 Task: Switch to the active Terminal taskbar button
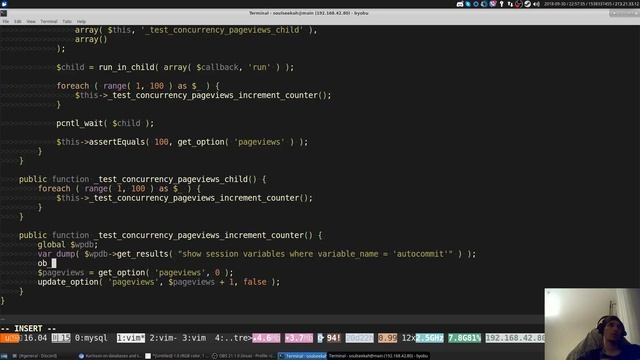[x=302, y=356]
